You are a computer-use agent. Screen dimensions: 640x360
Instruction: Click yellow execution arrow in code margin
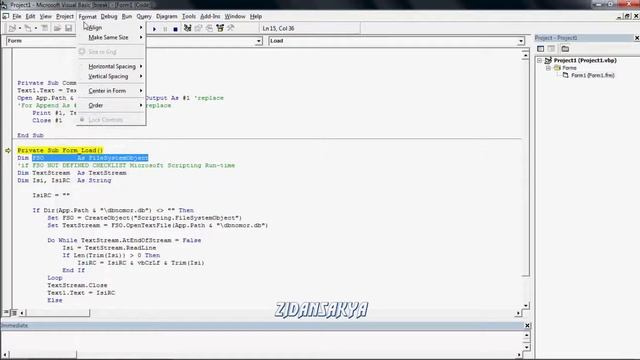[8, 151]
